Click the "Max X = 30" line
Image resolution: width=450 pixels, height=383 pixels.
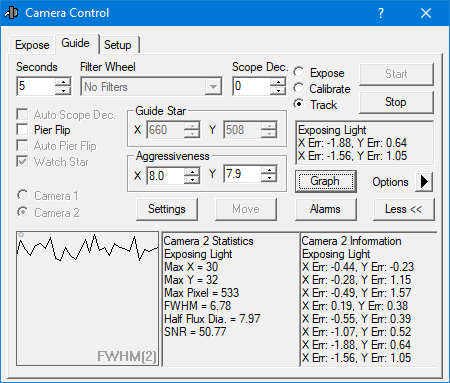point(191,267)
